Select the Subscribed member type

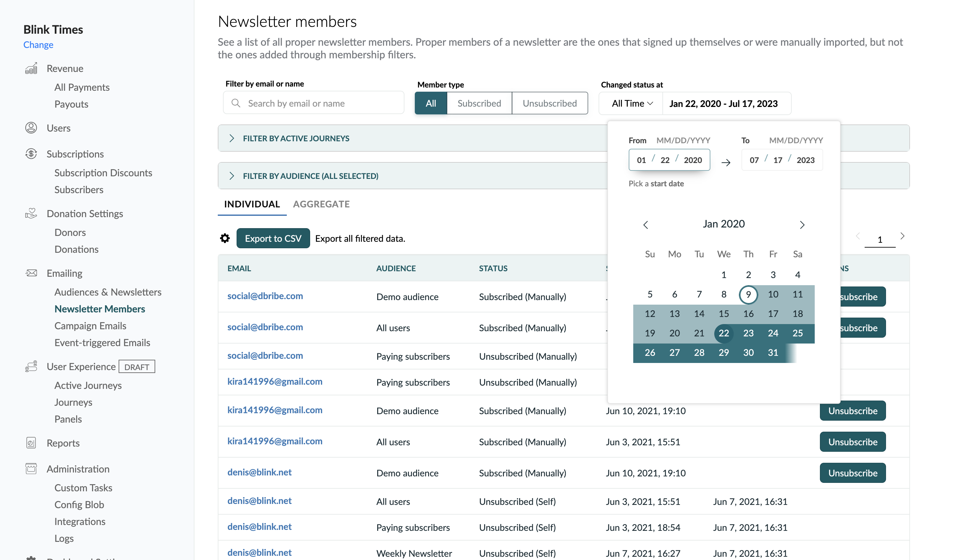click(479, 103)
